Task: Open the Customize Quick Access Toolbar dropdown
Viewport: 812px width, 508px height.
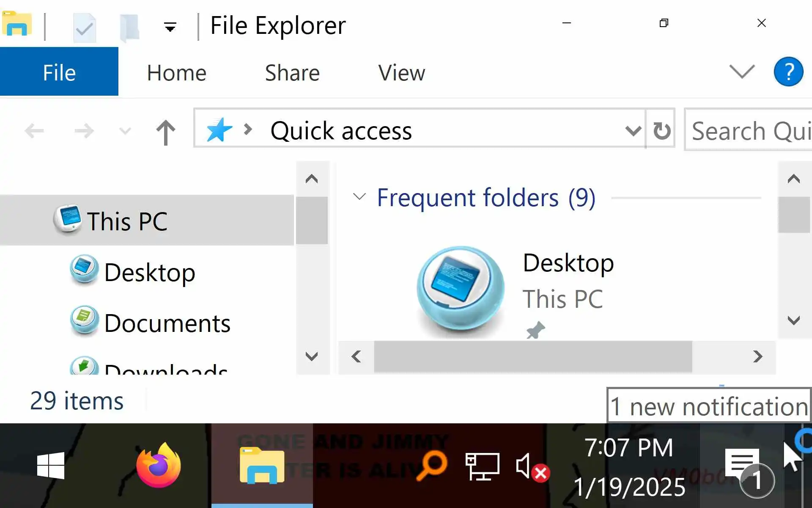Action: tap(170, 28)
